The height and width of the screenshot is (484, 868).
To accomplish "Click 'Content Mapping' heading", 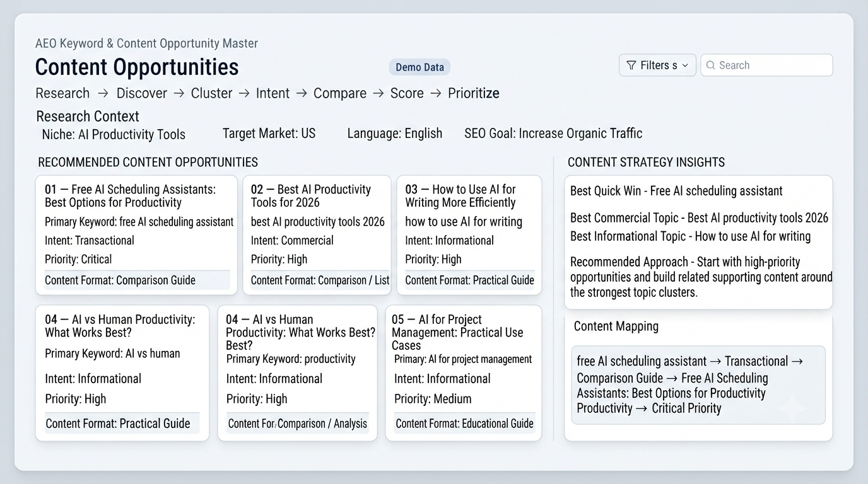I will coord(616,326).
